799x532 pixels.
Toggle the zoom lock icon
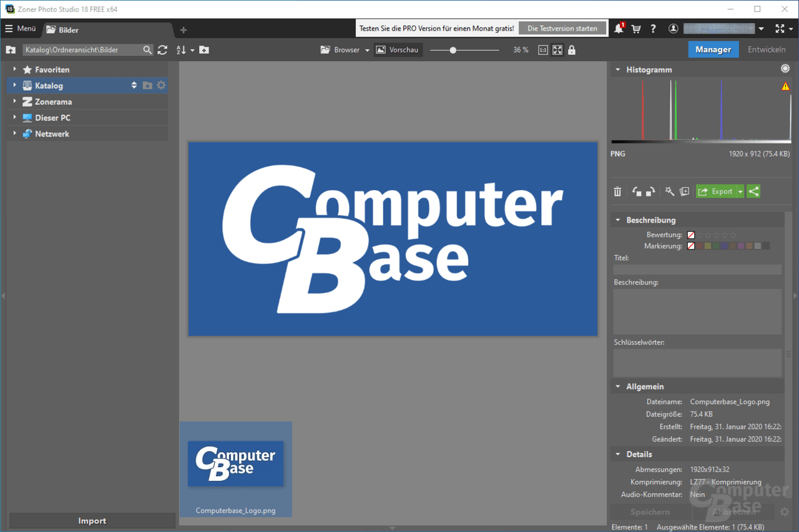(x=572, y=50)
